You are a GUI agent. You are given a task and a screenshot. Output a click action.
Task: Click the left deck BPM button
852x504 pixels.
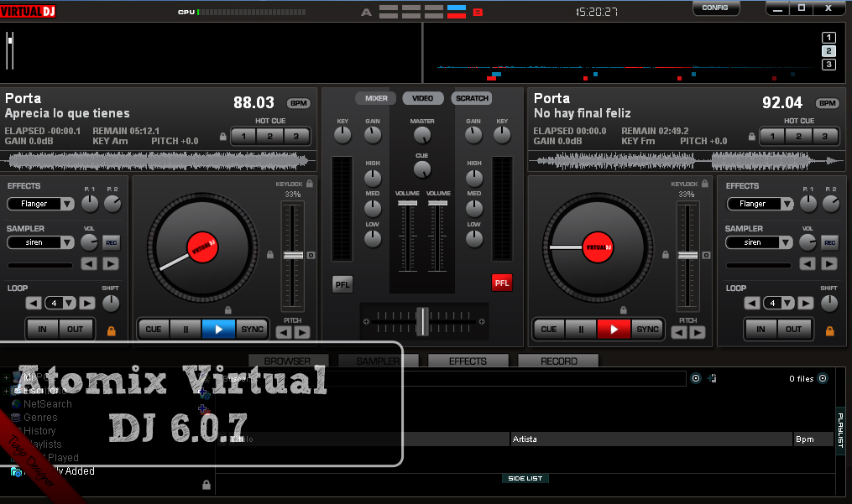pos(298,103)
